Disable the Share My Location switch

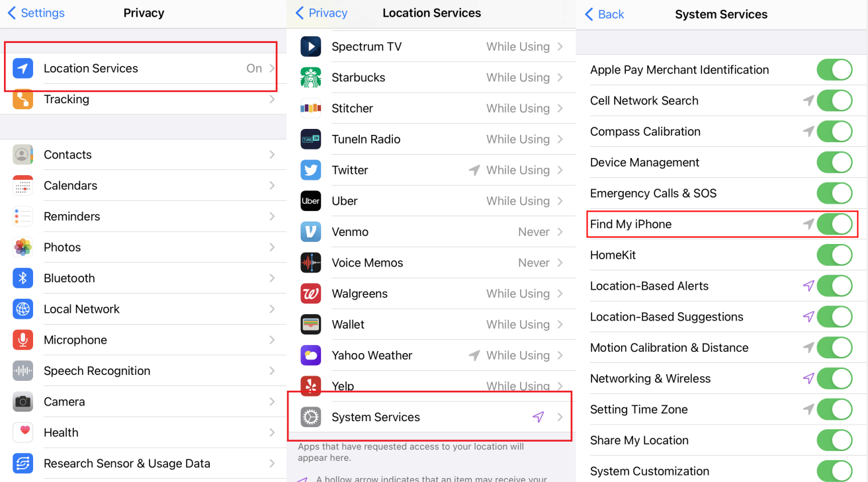[x=835, y=440]
